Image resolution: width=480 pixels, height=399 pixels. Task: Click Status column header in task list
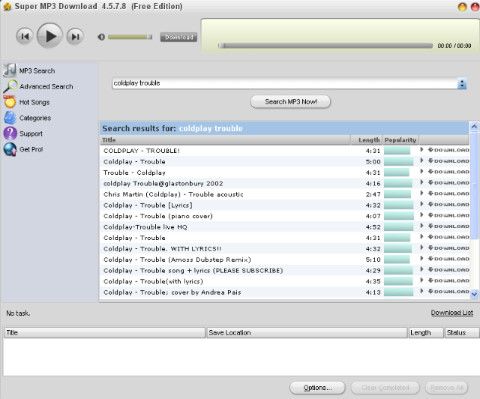[461, 333]
